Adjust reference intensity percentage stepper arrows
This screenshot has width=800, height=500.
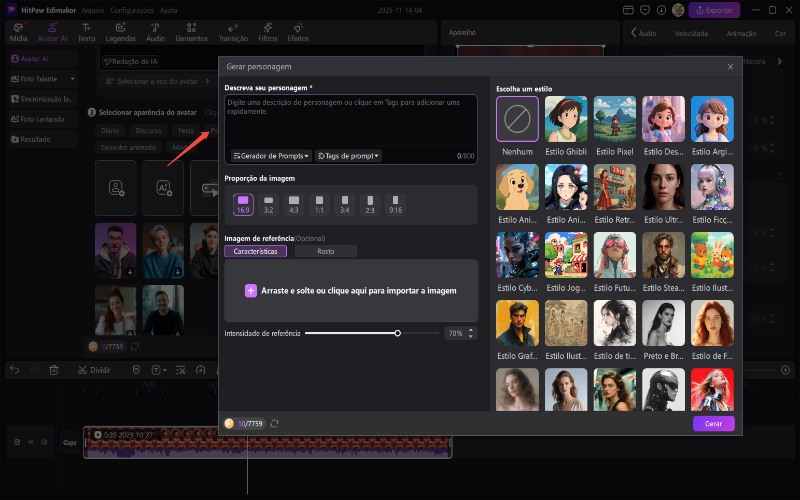coord(471,333)
